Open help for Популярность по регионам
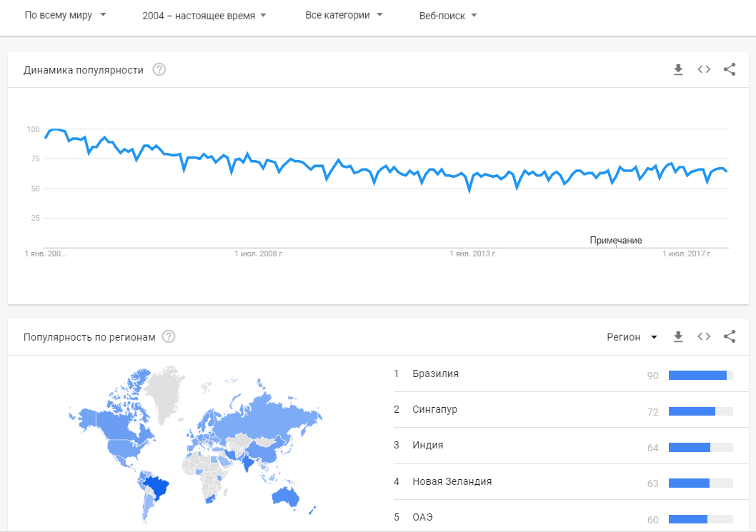The image size is (756, 532). [x=169, y=337]
